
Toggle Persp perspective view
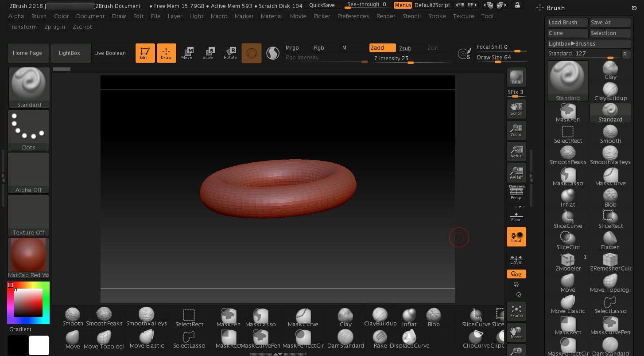516,193
